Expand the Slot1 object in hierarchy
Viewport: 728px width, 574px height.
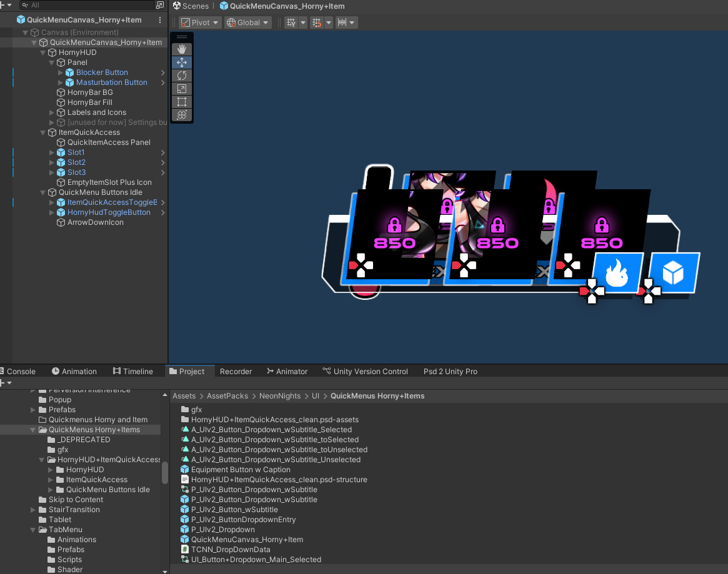(x=52, y=152)
